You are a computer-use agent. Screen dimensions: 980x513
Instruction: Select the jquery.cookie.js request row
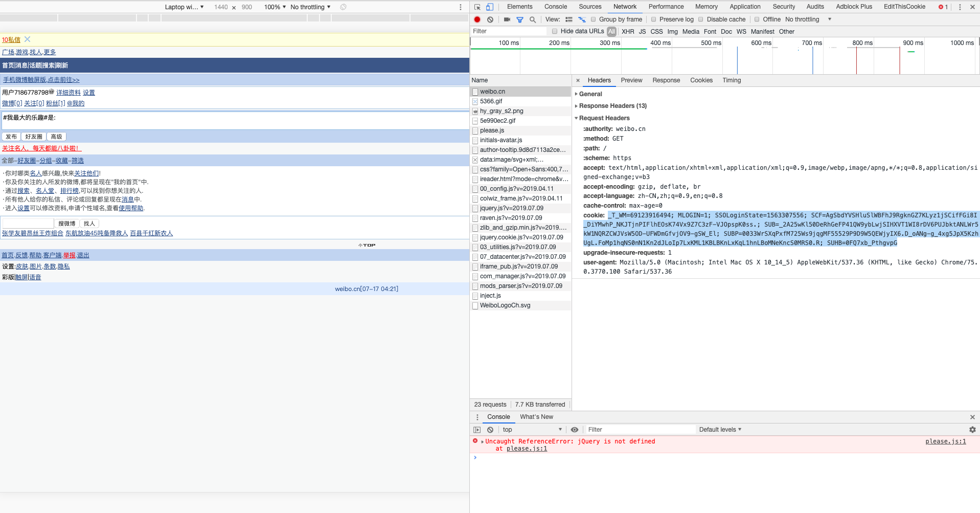(520, 237)
